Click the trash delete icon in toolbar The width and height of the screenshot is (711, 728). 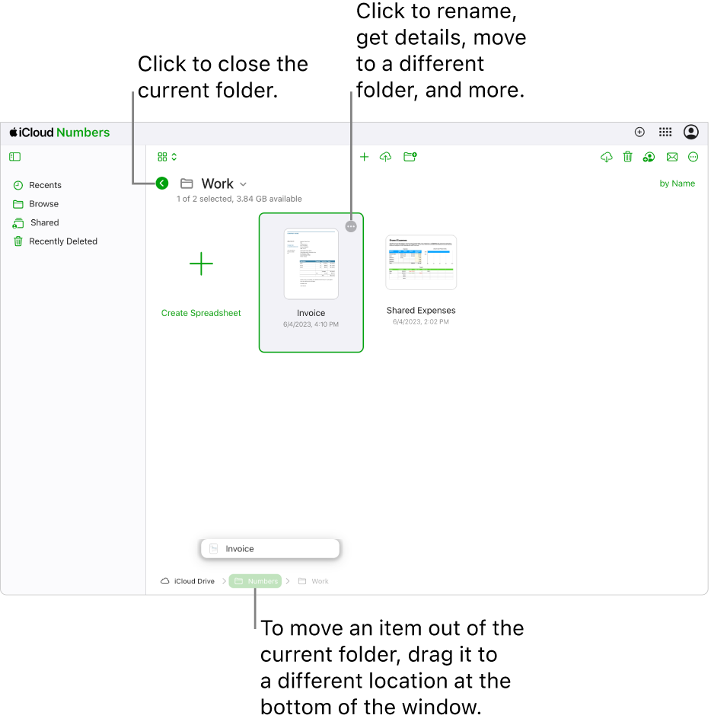pyautogui.click(x=628, y=157)
